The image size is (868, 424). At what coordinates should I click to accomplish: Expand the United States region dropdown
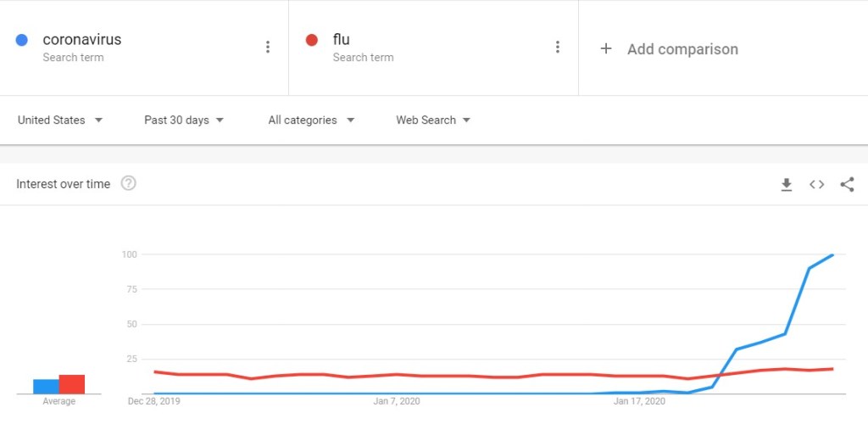pyautogui.click(x=60, y=120)
